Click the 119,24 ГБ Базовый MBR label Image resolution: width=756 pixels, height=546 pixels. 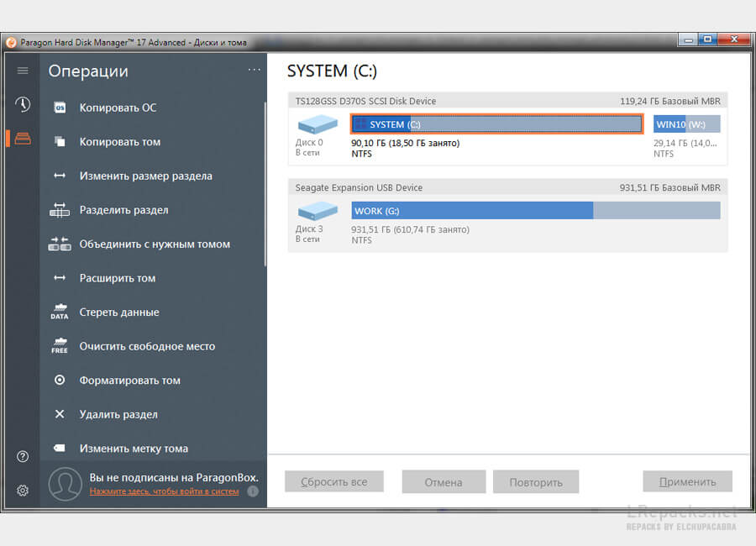click(670, 101)
